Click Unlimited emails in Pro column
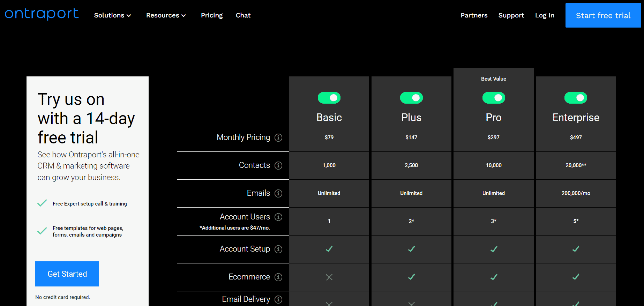Viewport: 644px width, 306px height. 494,193
